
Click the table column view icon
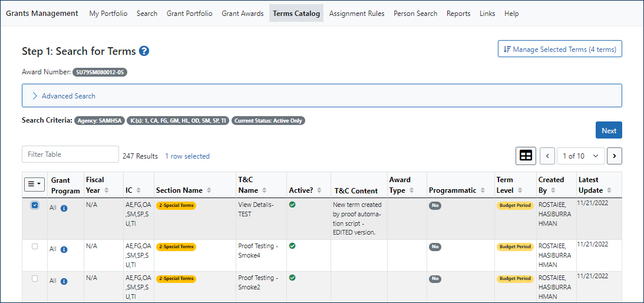[x=526, y=156]
